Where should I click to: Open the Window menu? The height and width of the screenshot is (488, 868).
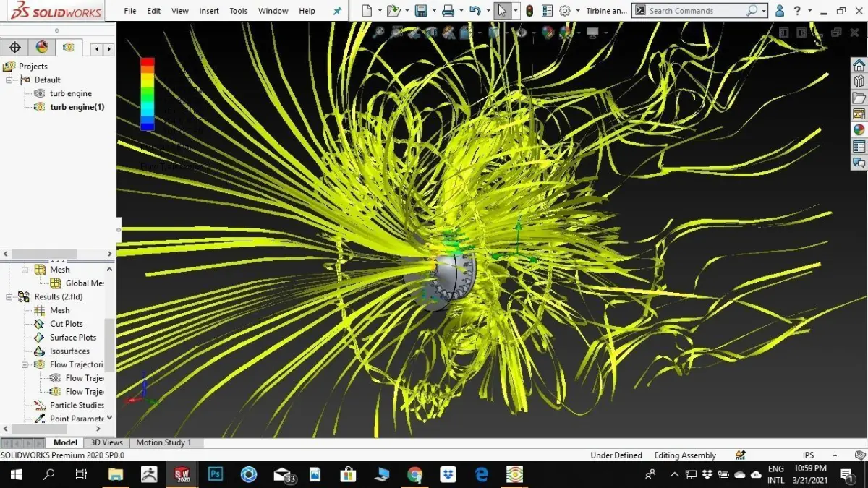(x=273, y=11)
